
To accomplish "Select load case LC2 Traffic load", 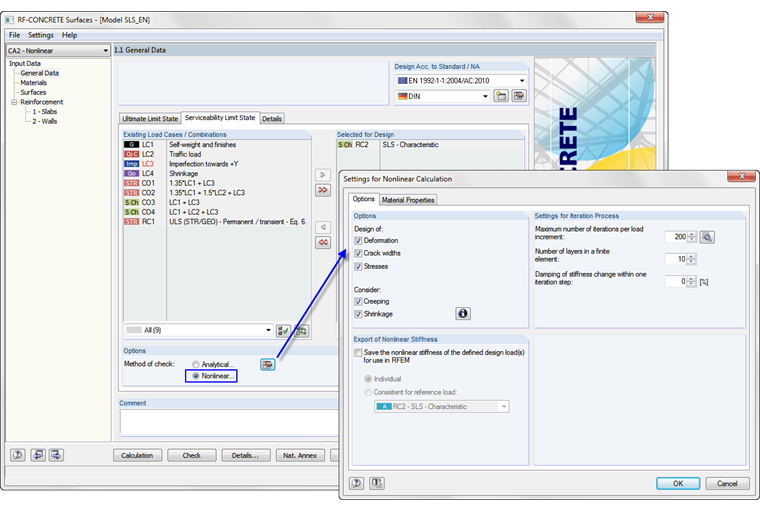I will pyautogui.click(x=217, y=154).
